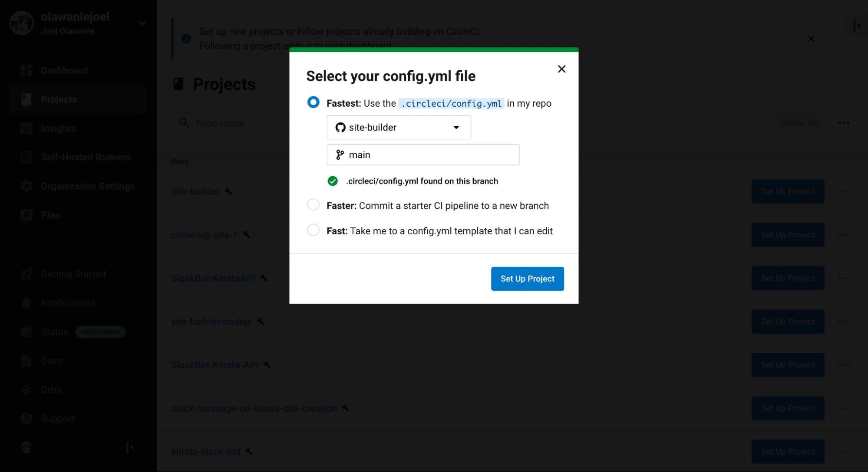
Task: Click the Projects menu item
Action: point(59,99)
